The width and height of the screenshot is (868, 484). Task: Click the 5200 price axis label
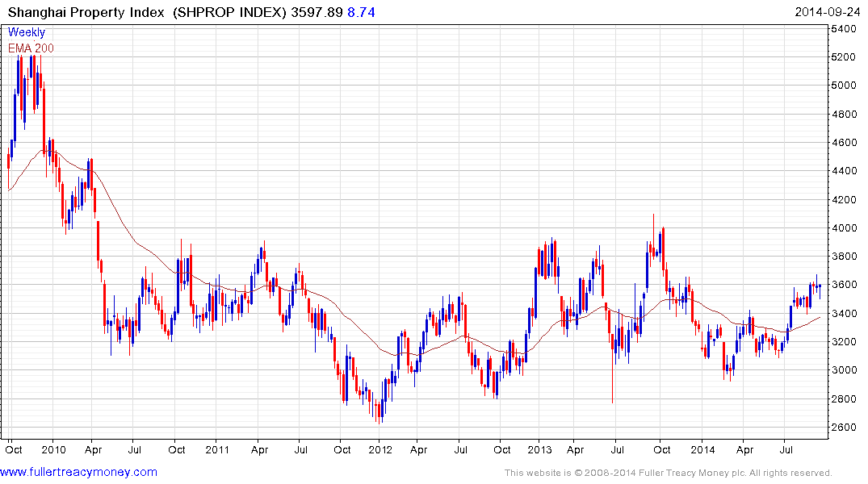point(843,57)
